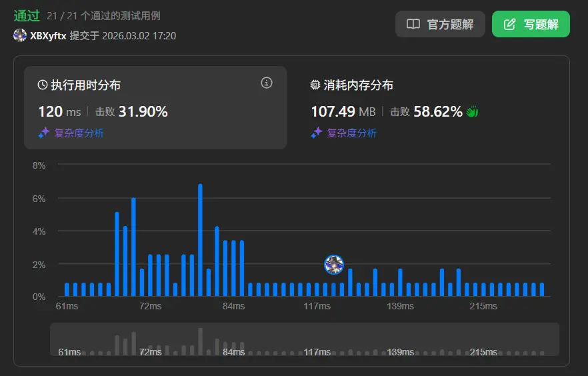This screenshot has height=376, width=588.
Task: Click the green 通过 status text
Action: (x=27, y=15)
